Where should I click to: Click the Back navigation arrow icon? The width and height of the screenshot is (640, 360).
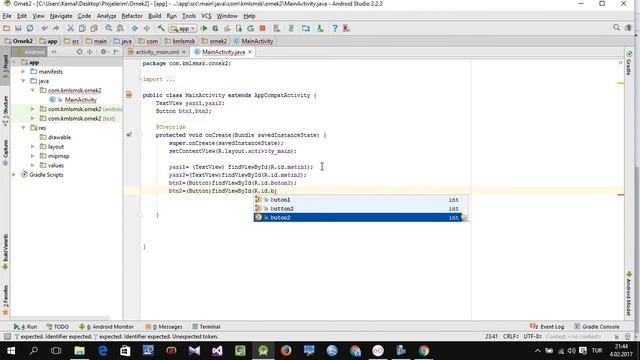pos(135,29)
